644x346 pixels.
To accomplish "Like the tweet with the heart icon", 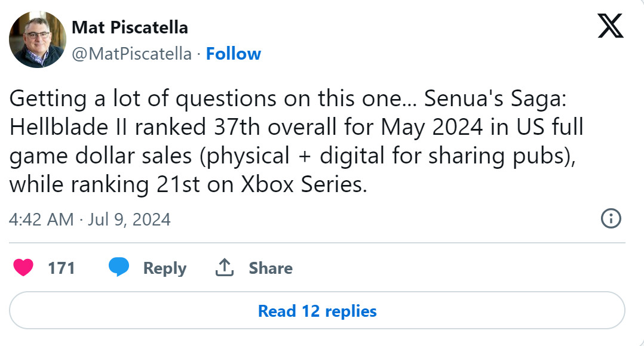I will 23,268.
